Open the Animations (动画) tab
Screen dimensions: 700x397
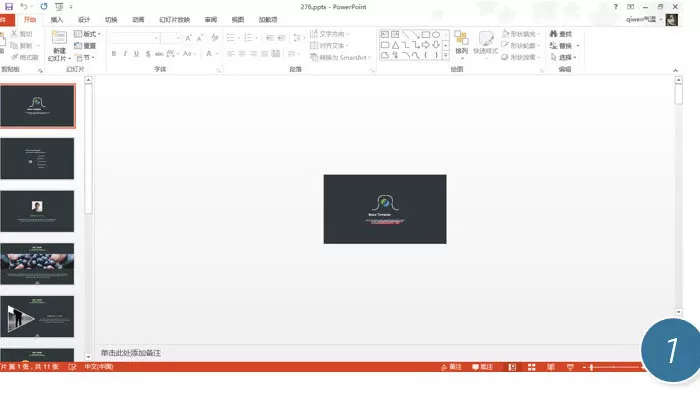(138, 20)
